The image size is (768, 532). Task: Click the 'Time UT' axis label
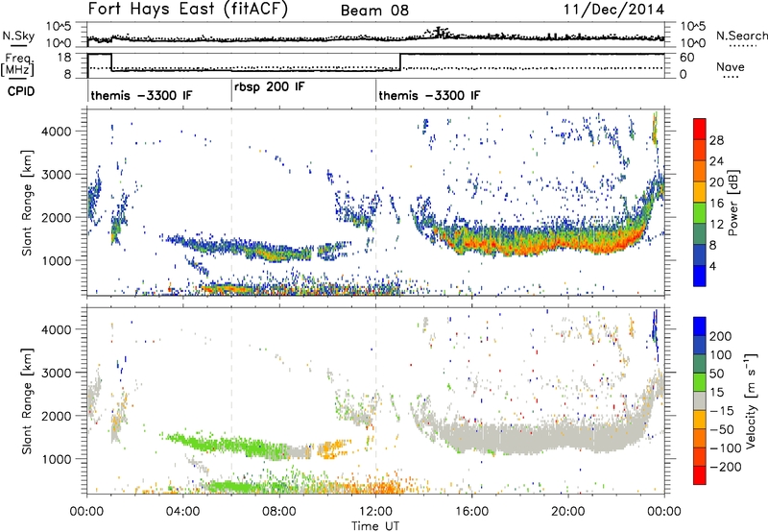pyautogui.click(x=375, y=526)
